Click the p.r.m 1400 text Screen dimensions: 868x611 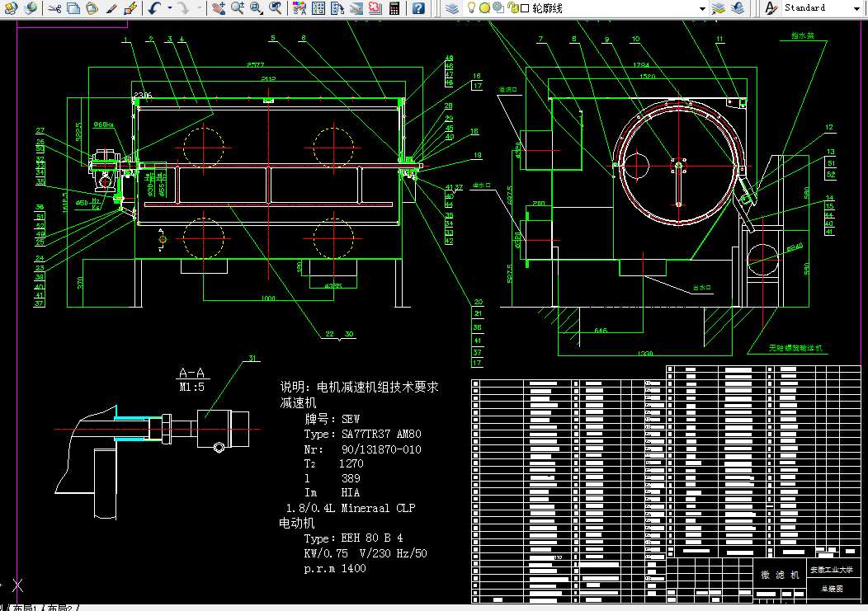335,568
